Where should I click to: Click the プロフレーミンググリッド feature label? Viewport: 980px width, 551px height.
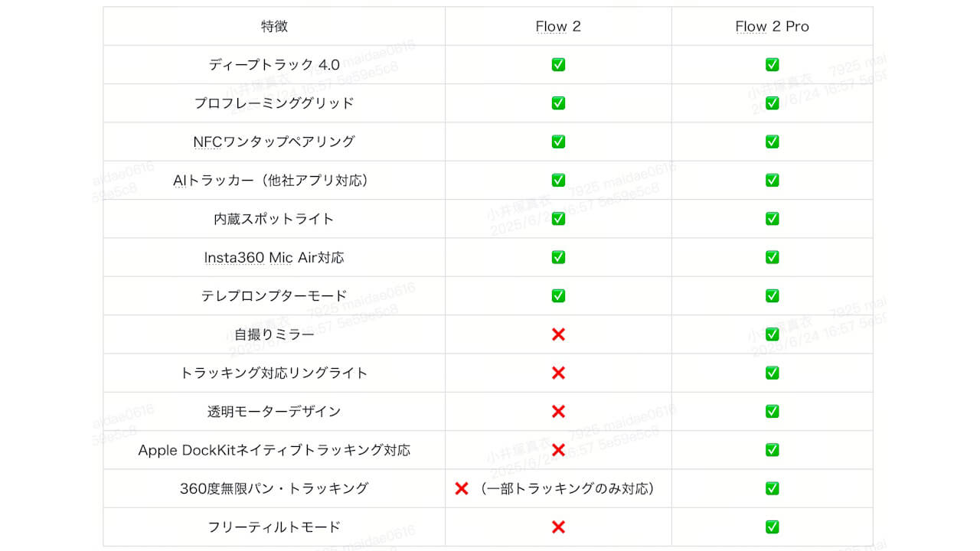point(274,103)
